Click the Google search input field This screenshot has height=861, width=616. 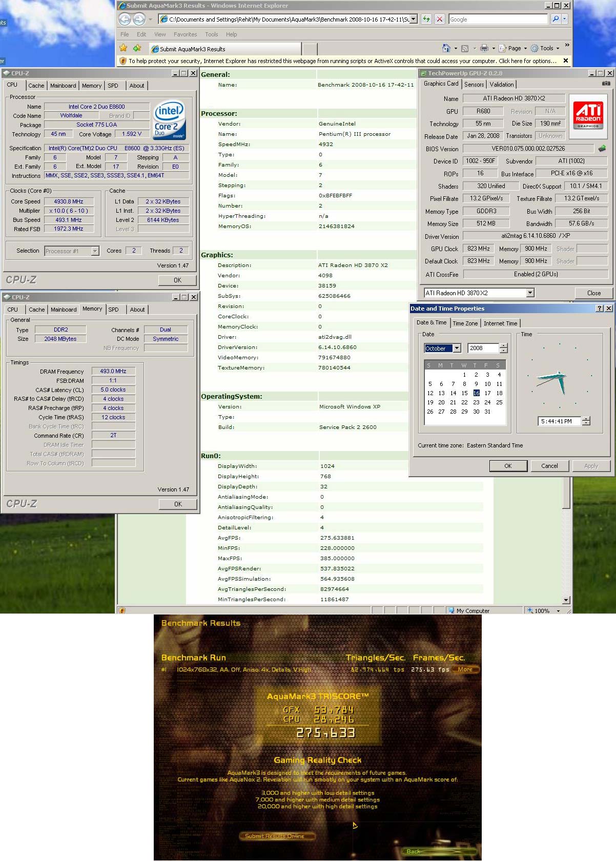[498, 19]
